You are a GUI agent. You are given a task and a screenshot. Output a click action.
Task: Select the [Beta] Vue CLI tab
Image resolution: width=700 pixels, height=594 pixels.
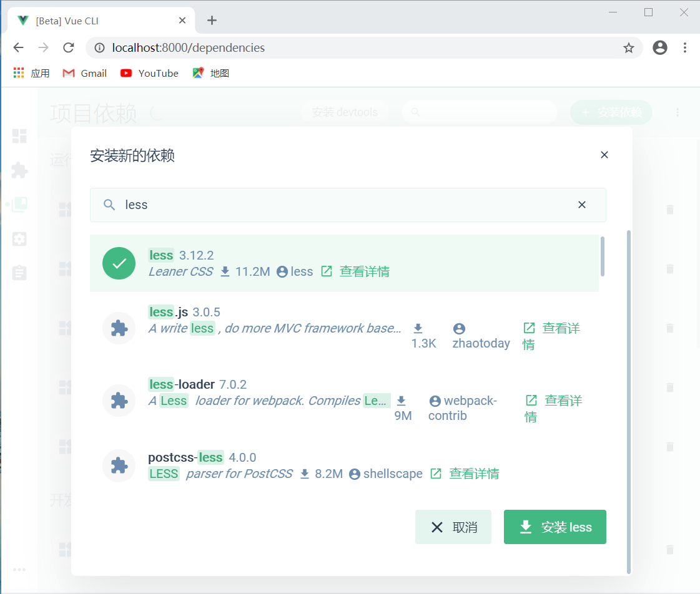coord(102,21)
